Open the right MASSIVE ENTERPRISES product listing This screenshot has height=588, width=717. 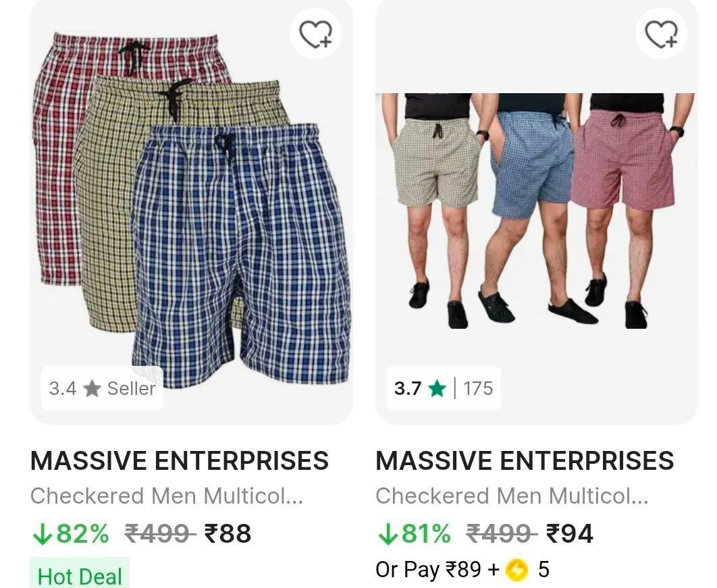tap(525, 460)
